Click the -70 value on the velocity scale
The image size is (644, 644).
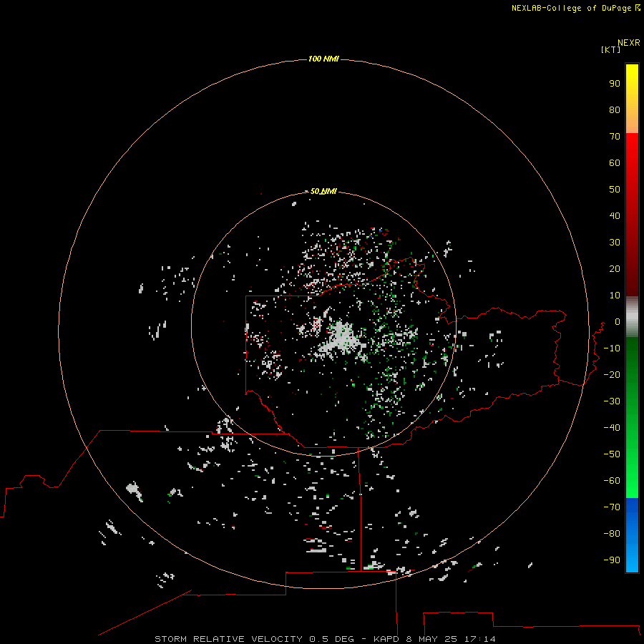point(612,507)
